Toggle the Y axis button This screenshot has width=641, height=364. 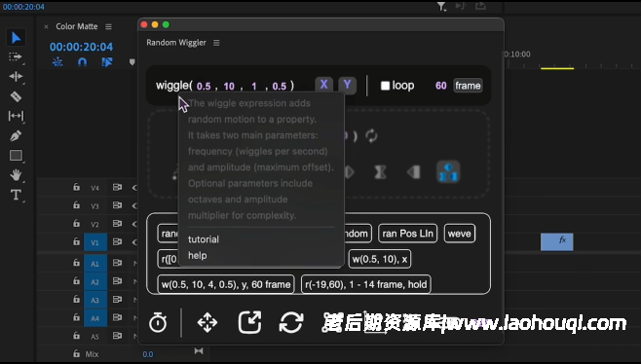(347, 85)
